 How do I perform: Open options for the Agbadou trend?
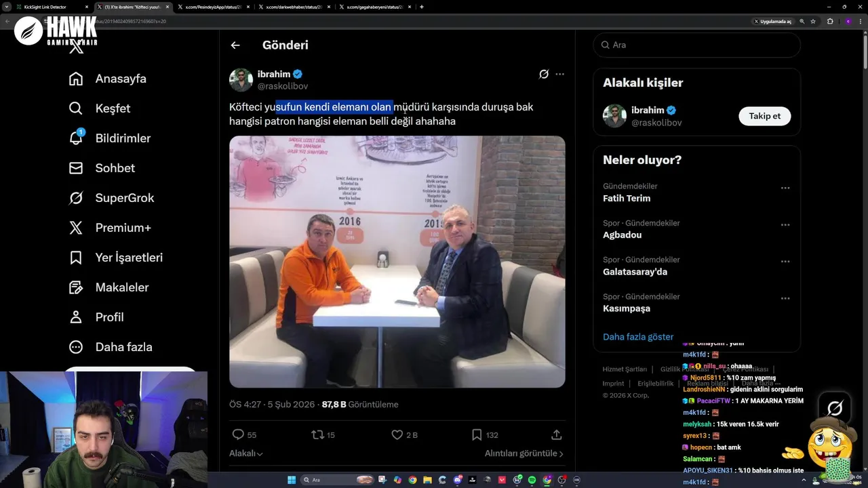pyautogui.click(x=785, y=224)
